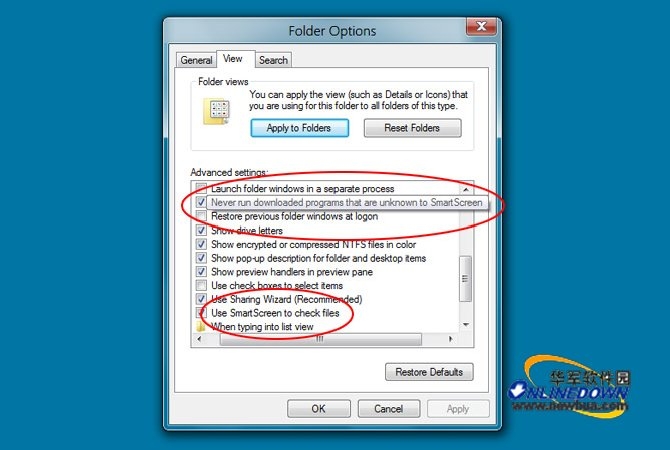
Task: Enable Restore previous folder windows at logon
Action: click(201, 216)
